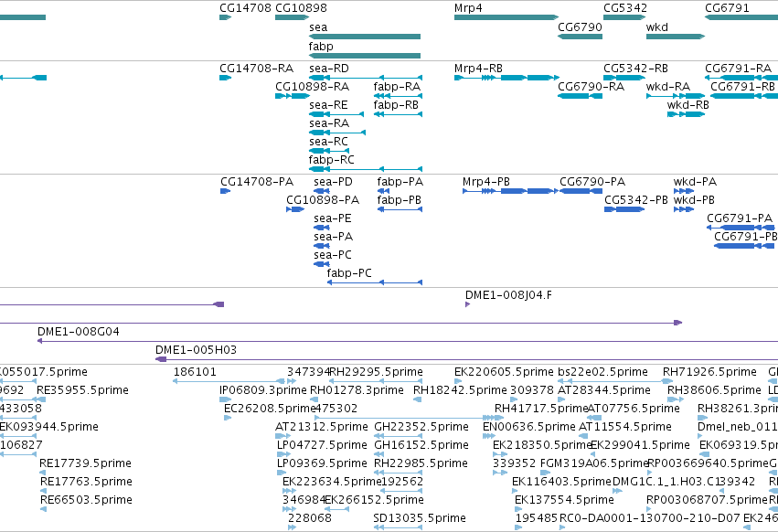Select the CG10898 gene label
778x532 pixels.
301,8
